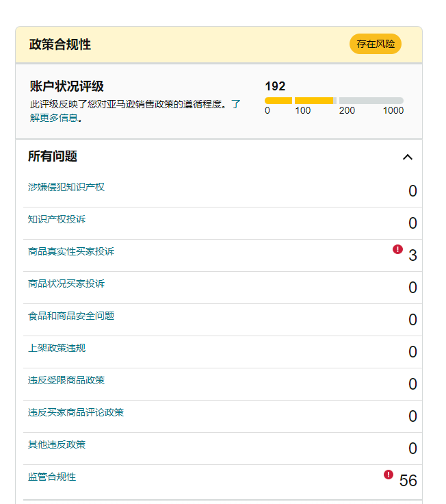Open 商品状况买家投诉 issue link

point(66,283)
